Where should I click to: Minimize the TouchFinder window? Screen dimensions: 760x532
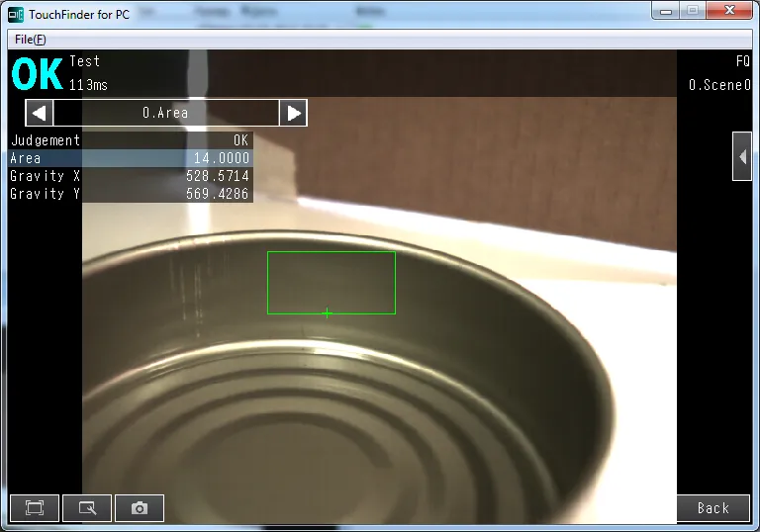click(666, 11)
